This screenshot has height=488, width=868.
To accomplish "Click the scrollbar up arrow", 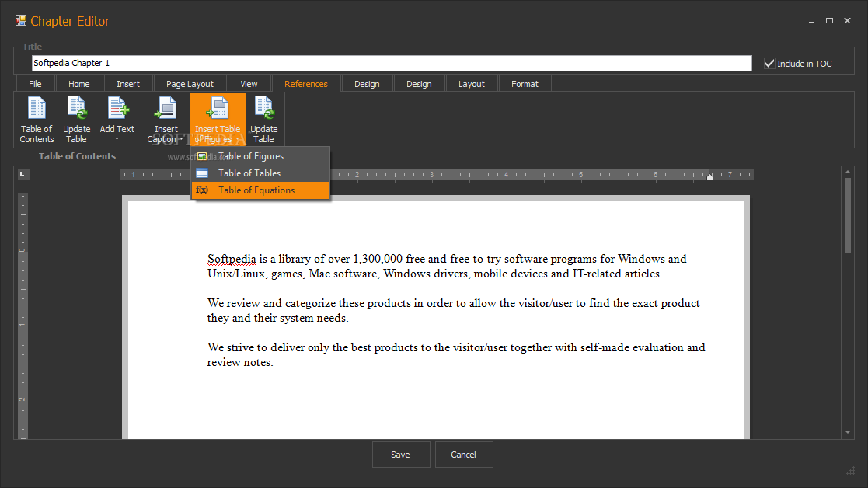I will click(848, 172).
